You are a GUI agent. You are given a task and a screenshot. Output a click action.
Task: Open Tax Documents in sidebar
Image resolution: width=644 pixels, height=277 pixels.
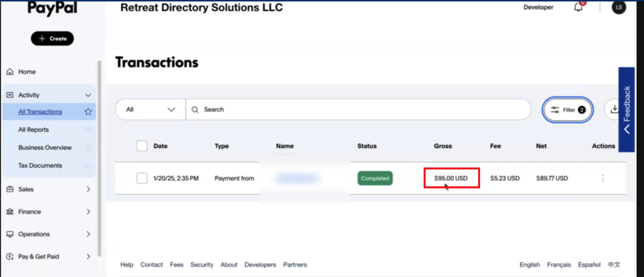click(40, 165)
